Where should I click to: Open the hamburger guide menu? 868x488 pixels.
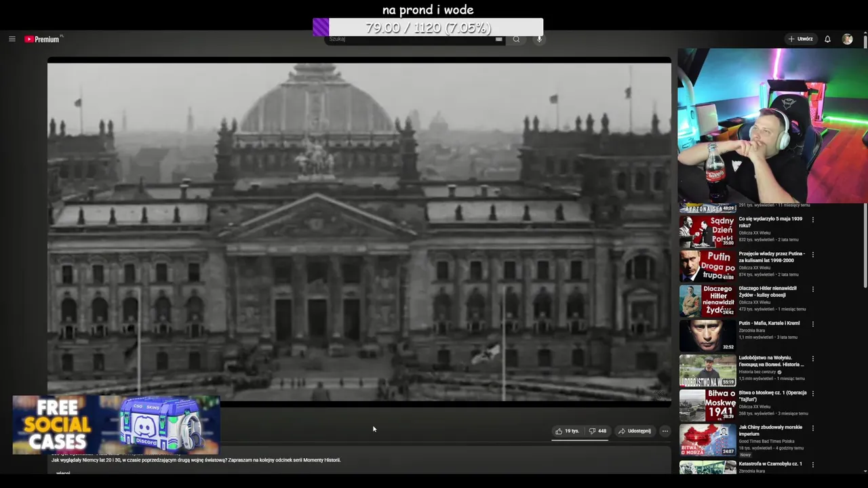pos(12,39)
